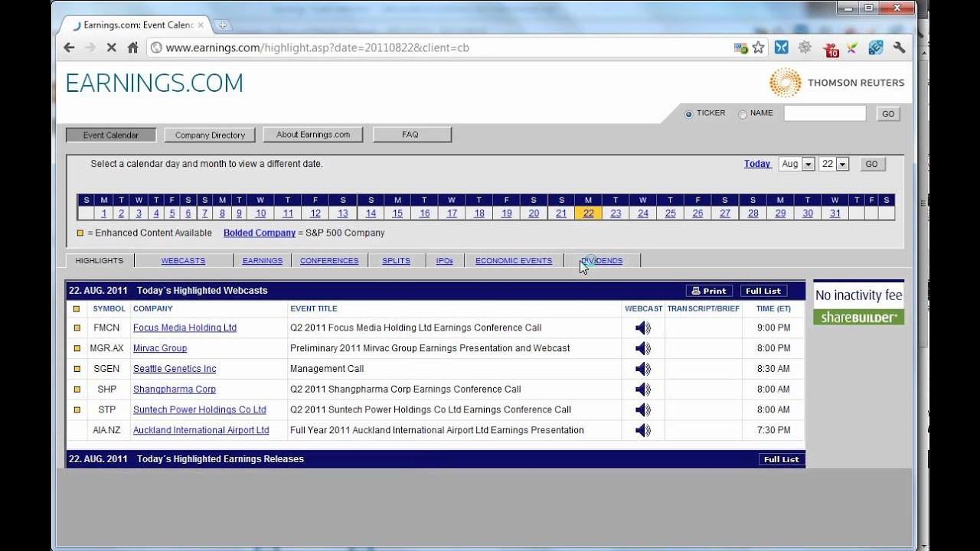Select calendar day 1
The height and width of the screenshot is (551, 980).
pyautogui.click(x=103, y=214)
